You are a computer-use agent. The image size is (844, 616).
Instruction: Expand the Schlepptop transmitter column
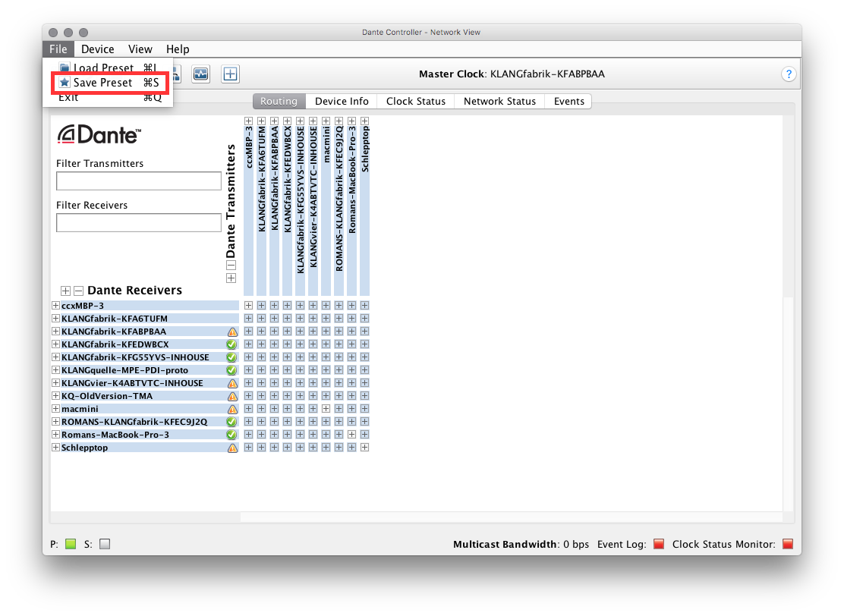364,121
